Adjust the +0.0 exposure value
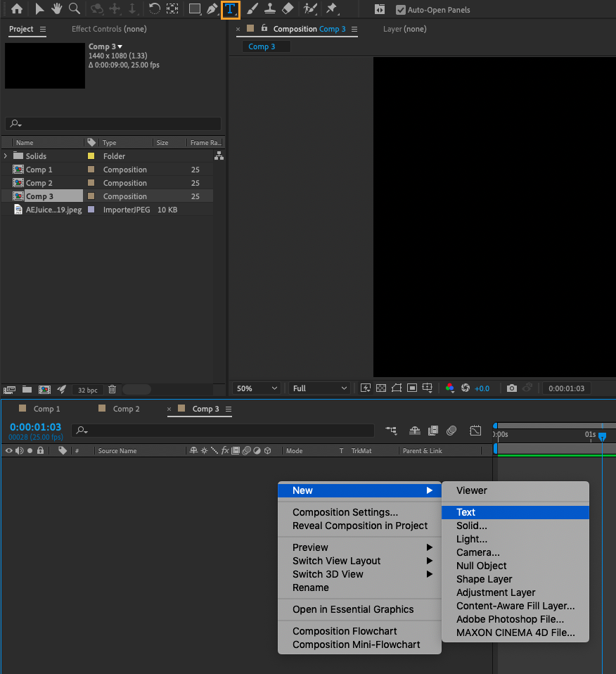The width and height of the screenshot is (616, 674). pyautogui.click(x=482, y=388)
